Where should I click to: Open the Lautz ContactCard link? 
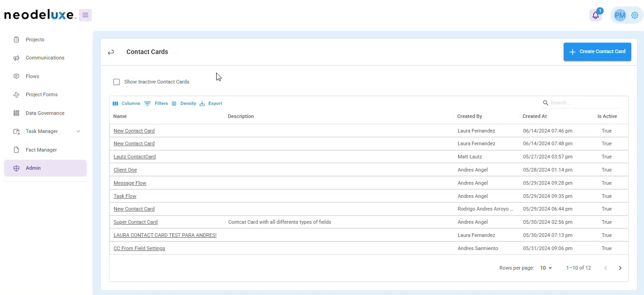(134, 157)
